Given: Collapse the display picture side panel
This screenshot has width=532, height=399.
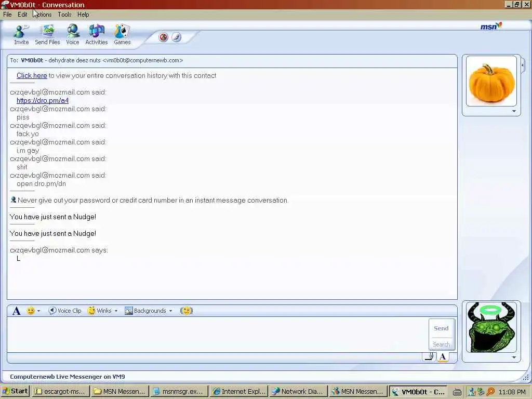Looking at the screenshot, I should (523, 64).
